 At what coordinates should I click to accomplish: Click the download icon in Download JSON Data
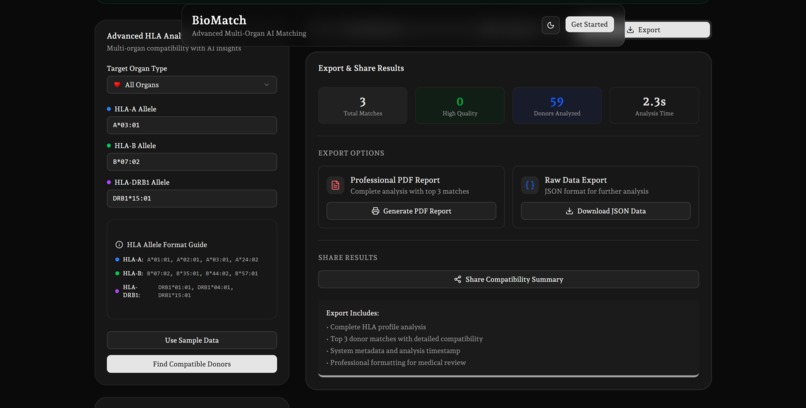pos(569,211)
